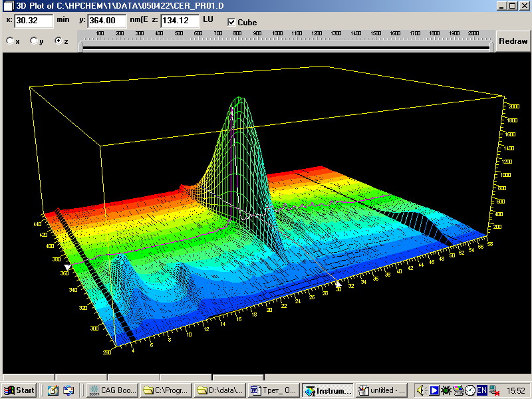Click the y wavelength input field
This screenshot has height=399, width=532.
coord(107,21)
